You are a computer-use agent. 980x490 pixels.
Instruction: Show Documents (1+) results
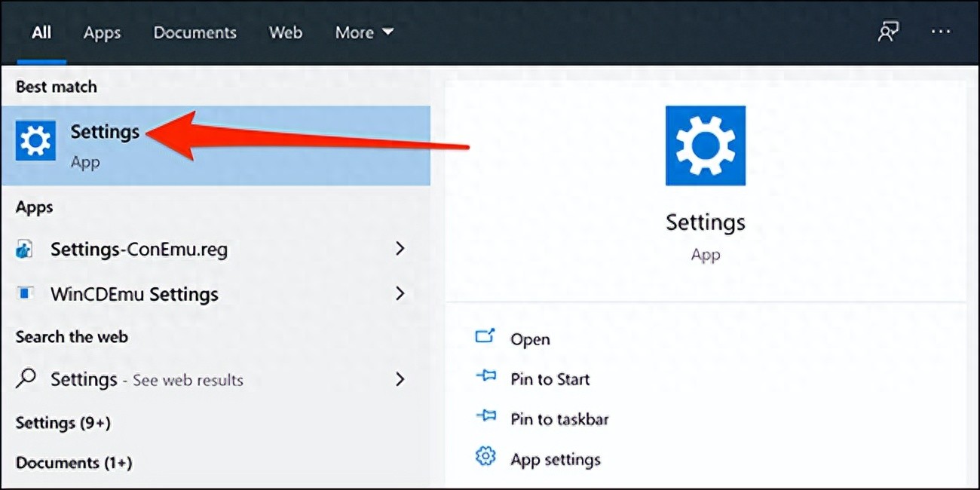click(74, 463)
